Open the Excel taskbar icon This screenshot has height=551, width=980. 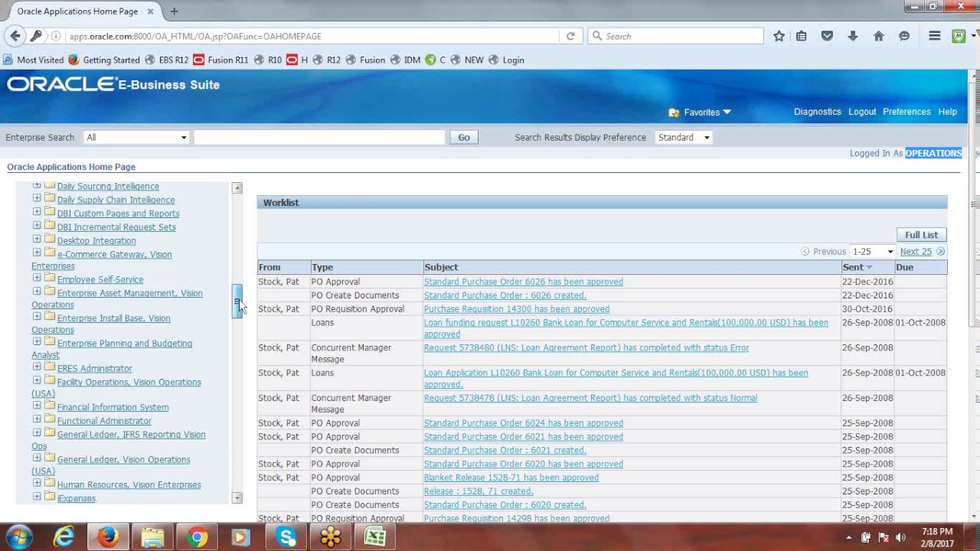pyautogui.click(x=375, y=537)
